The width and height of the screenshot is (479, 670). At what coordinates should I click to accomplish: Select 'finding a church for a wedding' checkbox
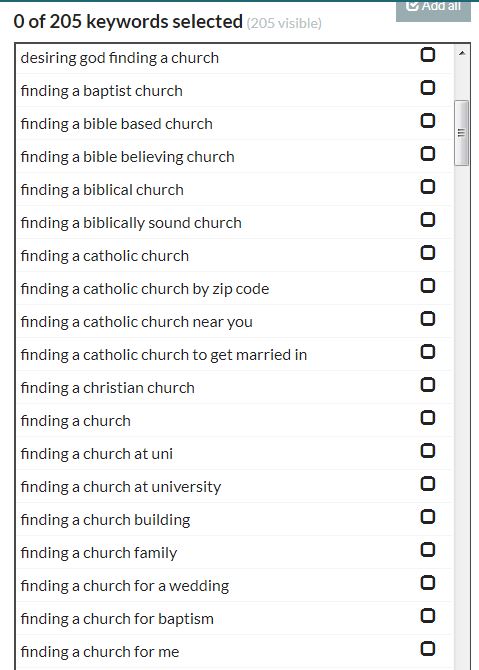click(x=428, y=583)
